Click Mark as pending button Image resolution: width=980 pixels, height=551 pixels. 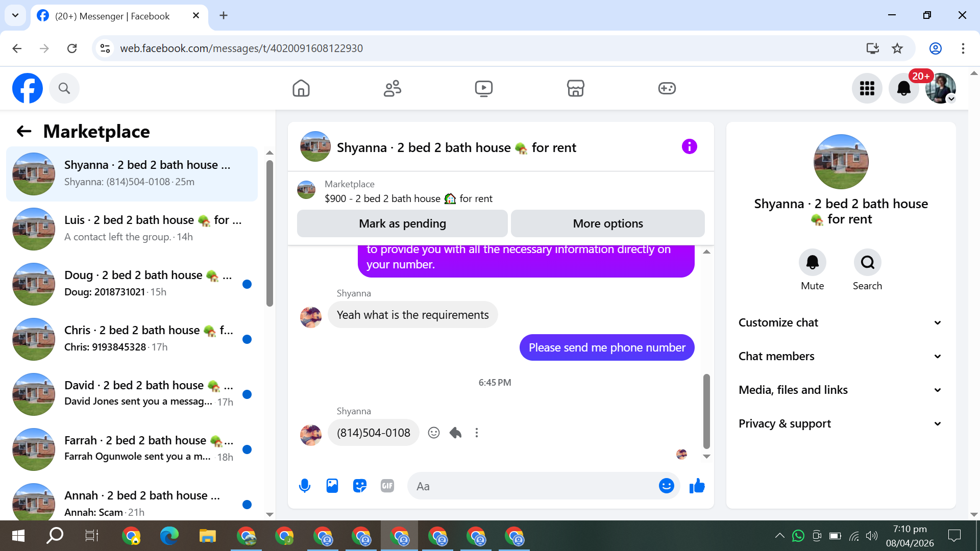(402, 223)
